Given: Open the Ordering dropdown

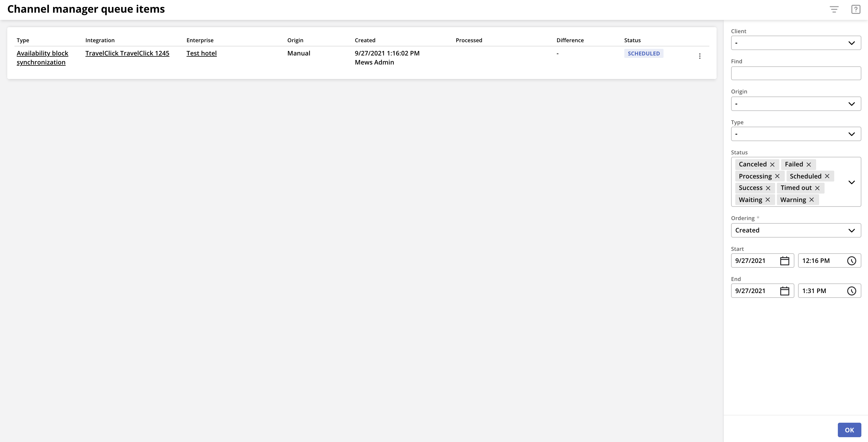Looking at the screenshot, I should (x=796, y=230).
